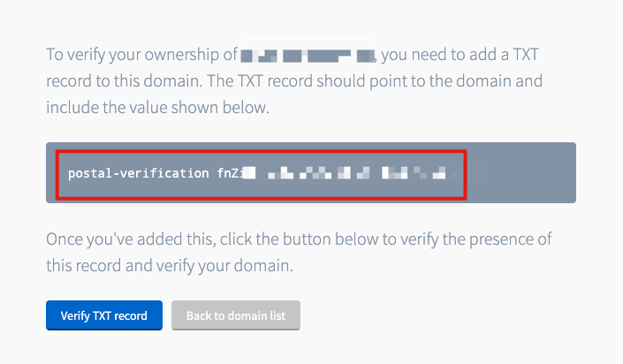The width and height of the screenshot is (623, 364).
Task: Click 'Once you've added this,' text
Action: (x=131, y=239)
